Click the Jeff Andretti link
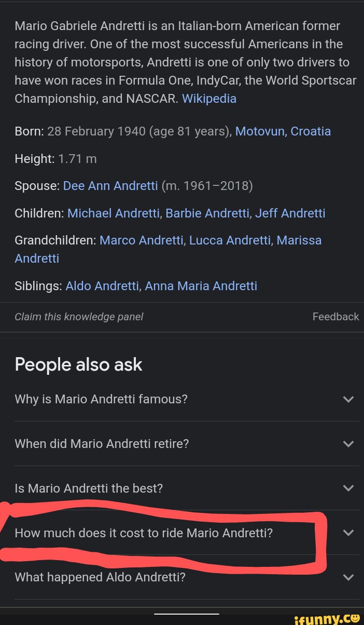This screenshot has width=364, height=625. coord(290,213)
